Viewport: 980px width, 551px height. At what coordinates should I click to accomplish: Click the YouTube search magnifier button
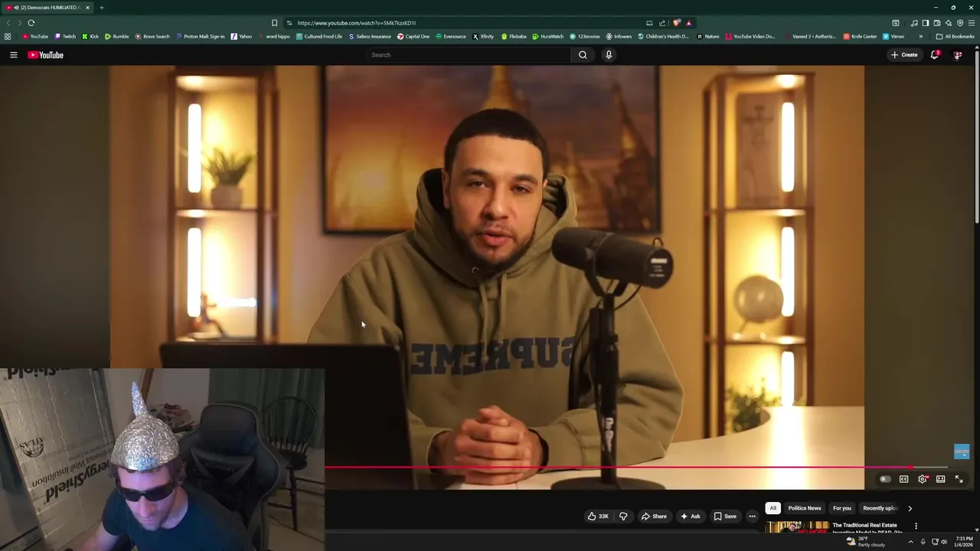point(583,55)
